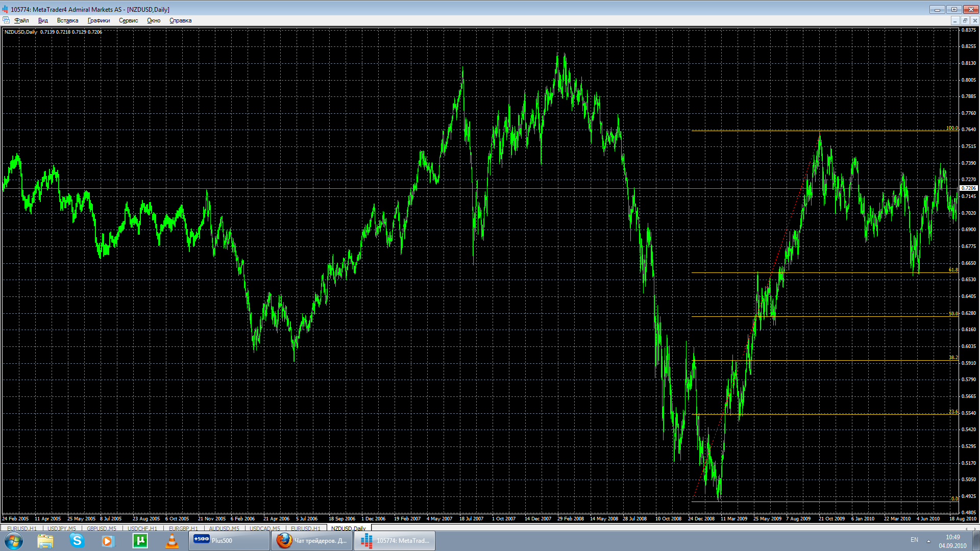
Task: Click the EN language indicator
Action: tap(914, 540)
